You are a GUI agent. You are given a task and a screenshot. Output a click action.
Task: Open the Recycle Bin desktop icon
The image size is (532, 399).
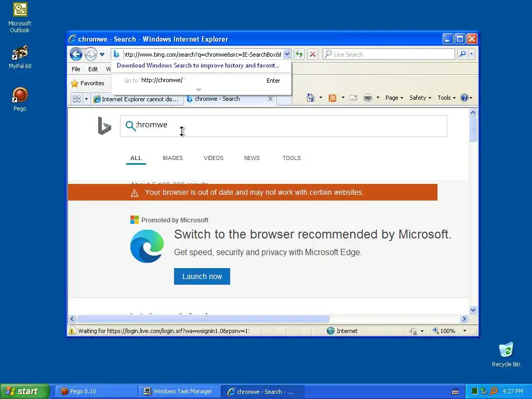[x=506, y=354]
